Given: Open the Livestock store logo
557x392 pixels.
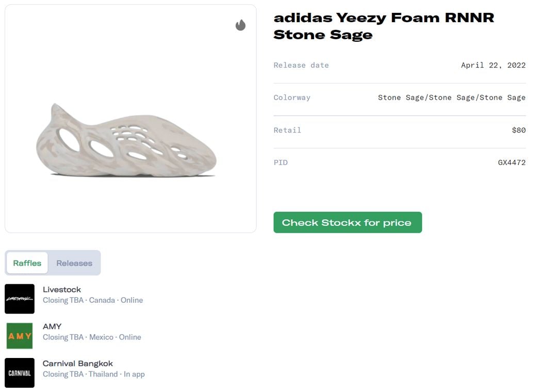Looking at the screenshot, I should pyautogui.click(x=20, y=299).
